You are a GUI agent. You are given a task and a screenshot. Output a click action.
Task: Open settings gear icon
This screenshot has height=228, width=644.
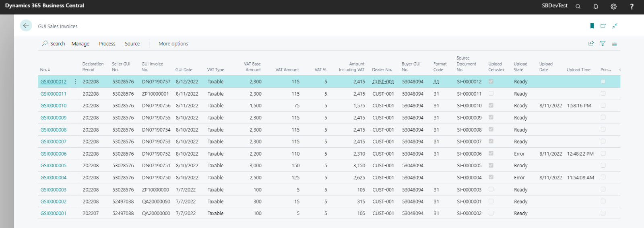pos(613,6)
